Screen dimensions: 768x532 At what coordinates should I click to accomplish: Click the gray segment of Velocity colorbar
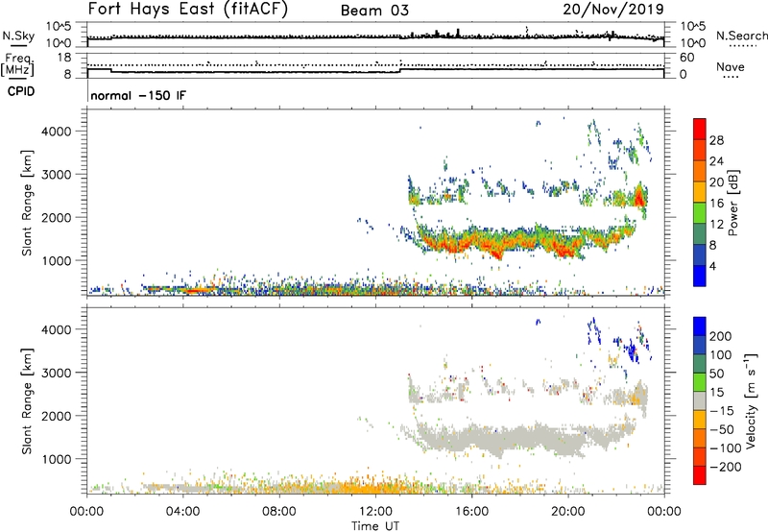700,400
